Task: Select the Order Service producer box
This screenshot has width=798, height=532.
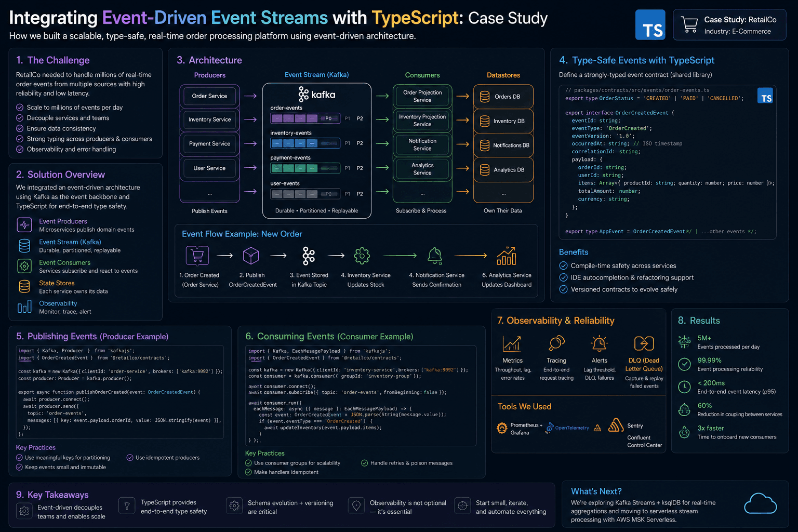Action: (x=209, y=96)
